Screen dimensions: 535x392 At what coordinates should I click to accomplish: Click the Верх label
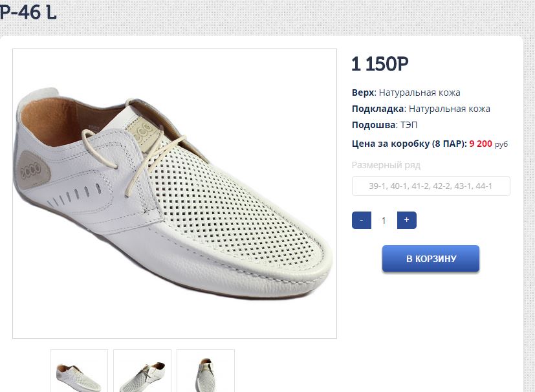coord(363,93)
